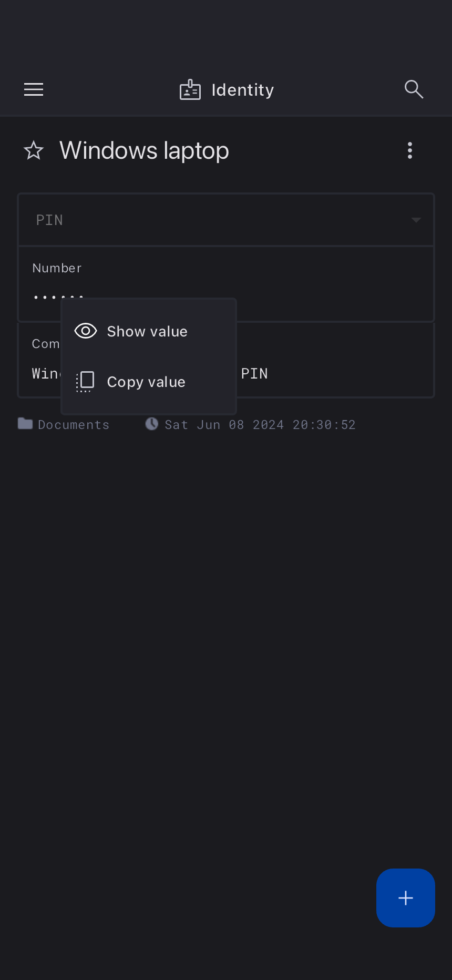Click the Identity card icon in header
This screenshot has height=980, width=452.
coord(190,90)
